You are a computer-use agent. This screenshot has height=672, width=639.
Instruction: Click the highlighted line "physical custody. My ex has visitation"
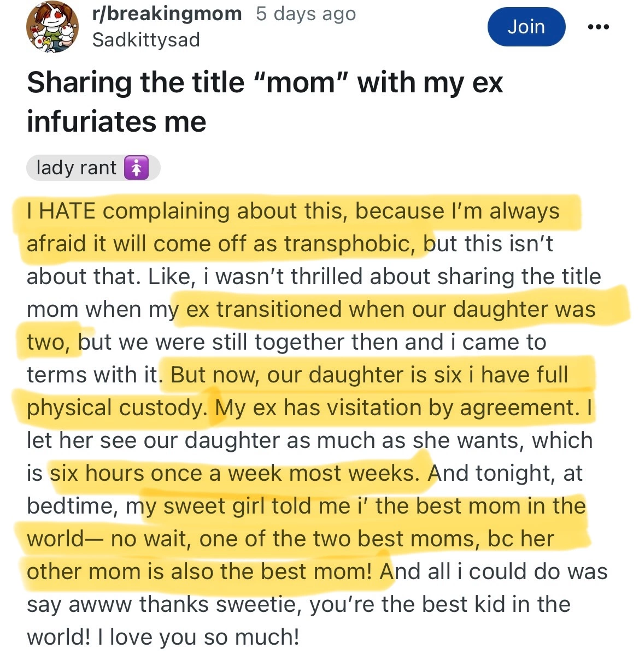point(309,408)
